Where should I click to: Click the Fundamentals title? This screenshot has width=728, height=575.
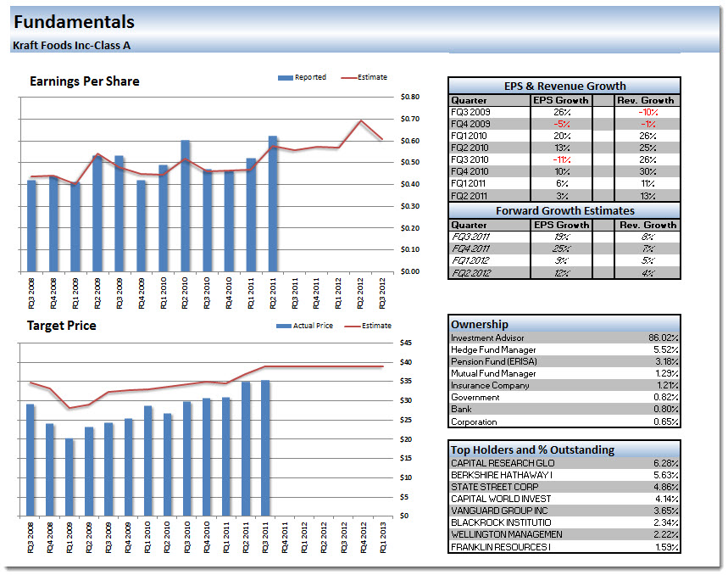coord(74,22)
